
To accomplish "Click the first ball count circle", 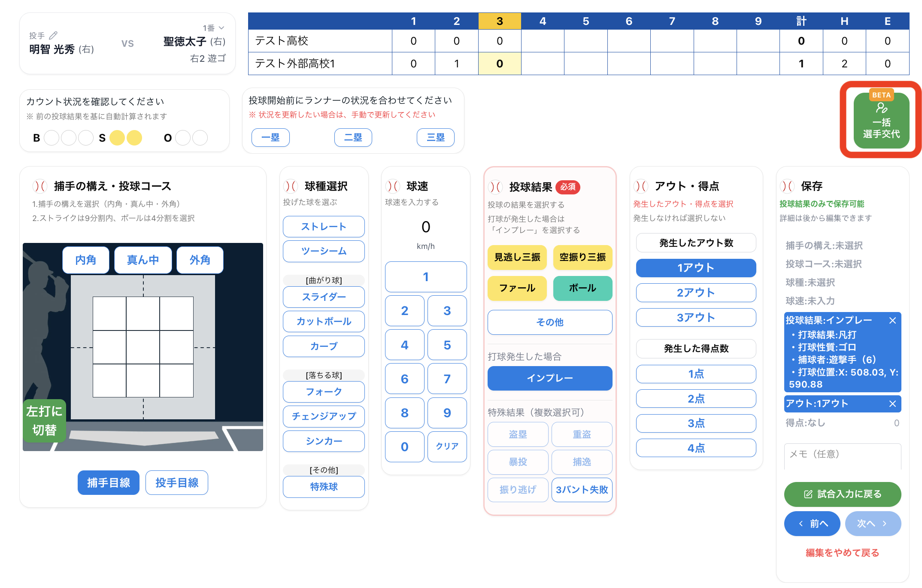I will (x=52, y=138).
